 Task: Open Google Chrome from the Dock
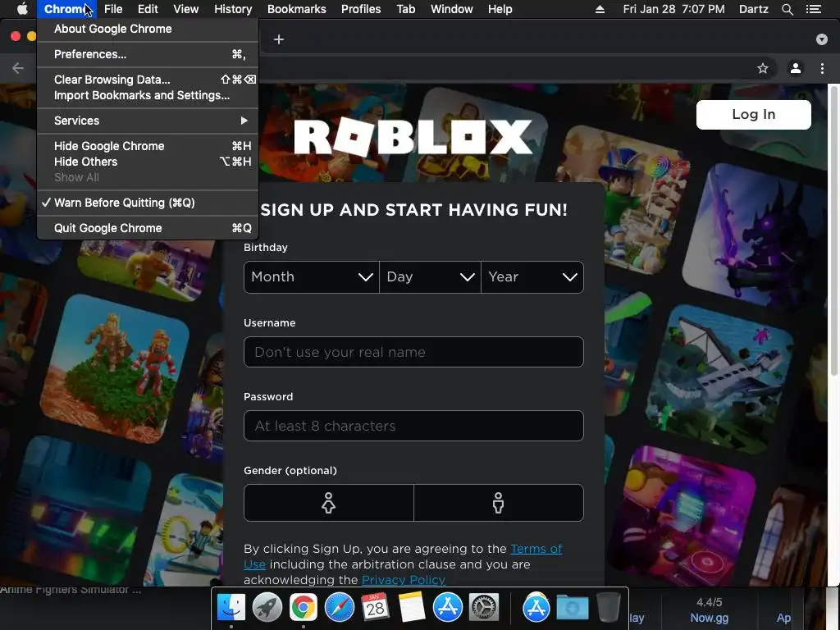tap(304, 608)
